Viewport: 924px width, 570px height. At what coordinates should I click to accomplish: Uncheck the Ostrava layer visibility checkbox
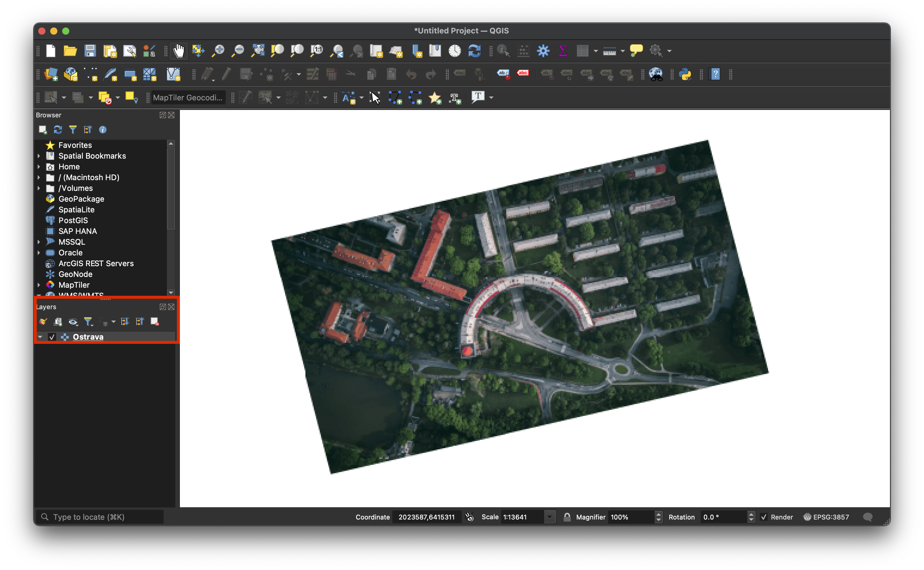(x=52, y=337)
